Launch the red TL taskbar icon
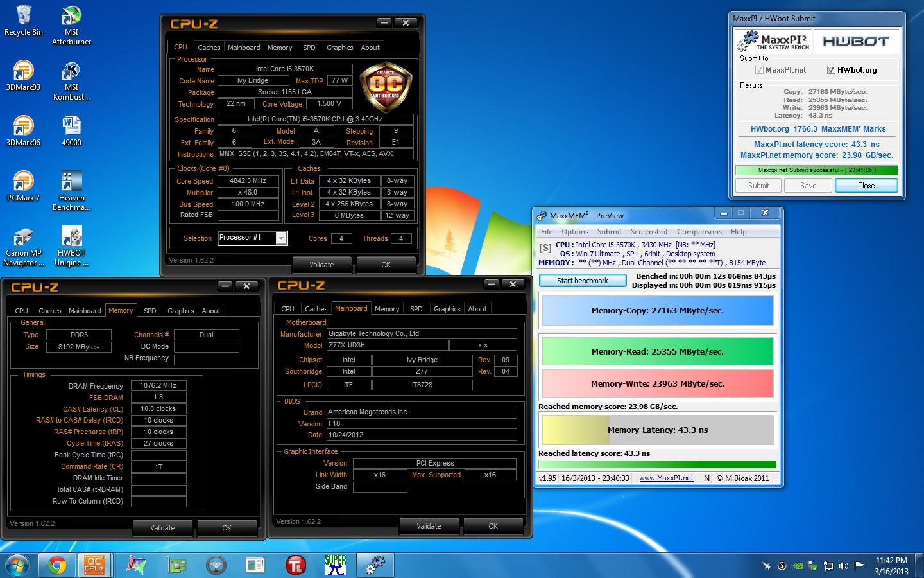This screenshot has height=578, width=924. [295, 566]
